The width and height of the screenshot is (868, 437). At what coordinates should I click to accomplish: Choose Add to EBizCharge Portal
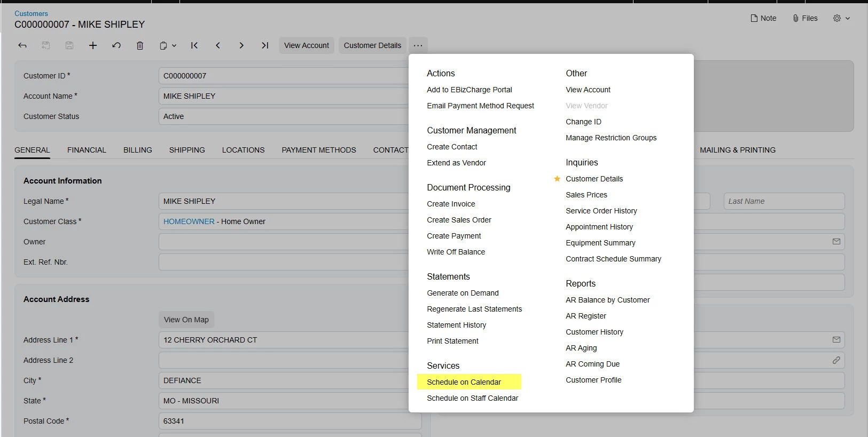click(x=470, y=90)
